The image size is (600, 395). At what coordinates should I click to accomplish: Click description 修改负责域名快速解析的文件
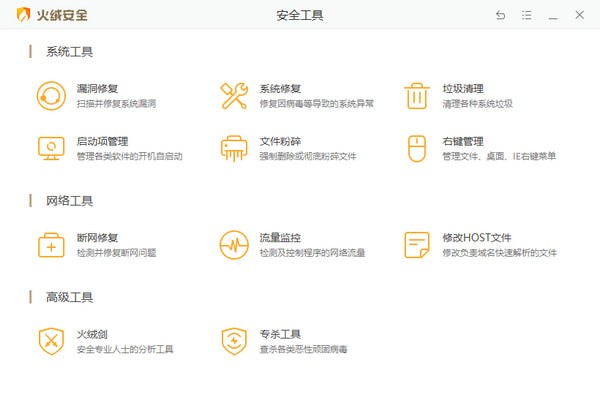coord(499,253)
